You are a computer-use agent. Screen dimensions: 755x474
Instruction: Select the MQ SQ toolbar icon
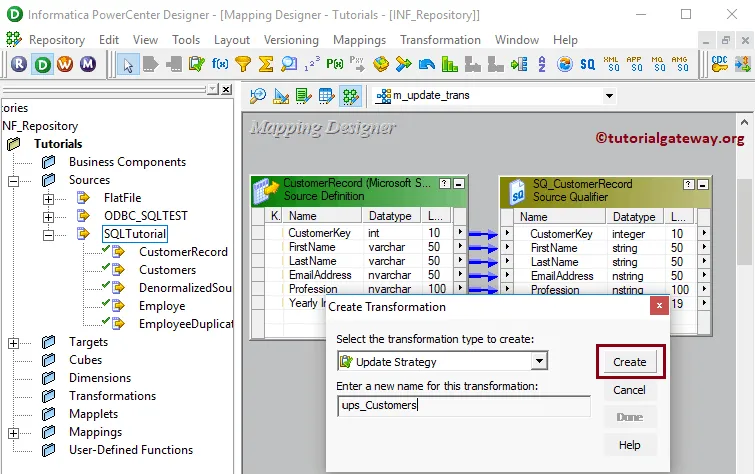(x=657, y=64)
